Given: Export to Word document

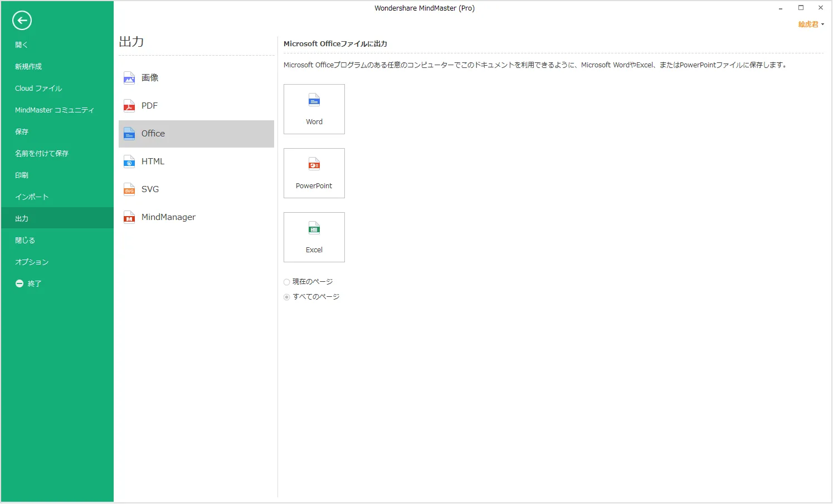Looking at the screenshot, I should tap(314, 109).
